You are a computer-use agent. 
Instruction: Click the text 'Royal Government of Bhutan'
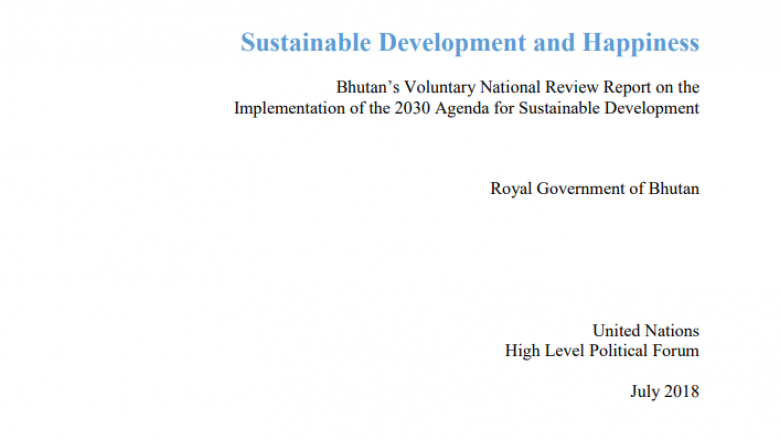pyautogui.click(x=595, y=189)
